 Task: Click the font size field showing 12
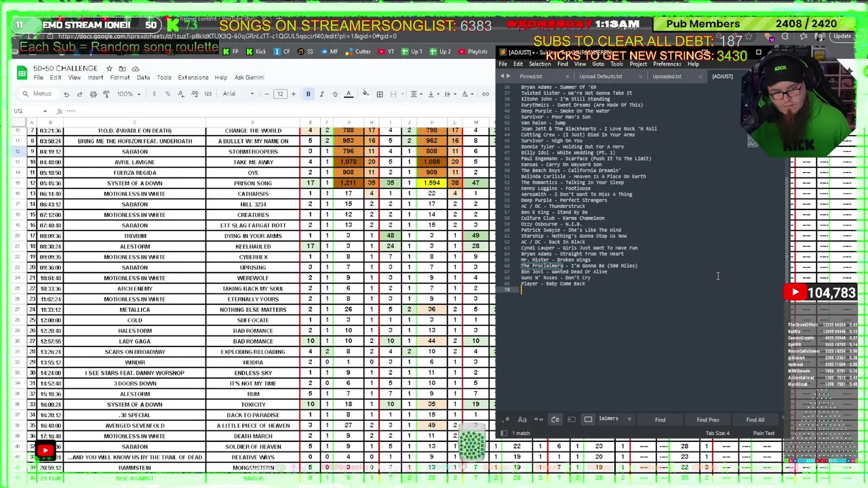click(x=280, y=94)
